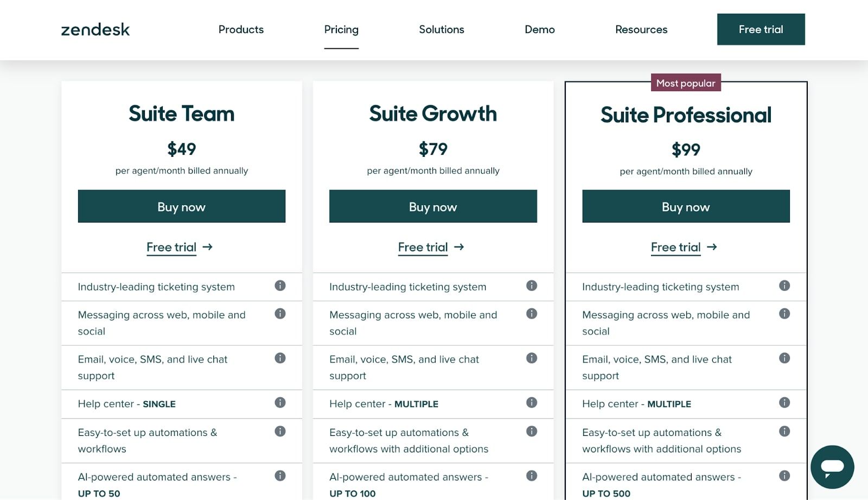Click info icon for Suite Professional AI-powered answers

(784, 476)
